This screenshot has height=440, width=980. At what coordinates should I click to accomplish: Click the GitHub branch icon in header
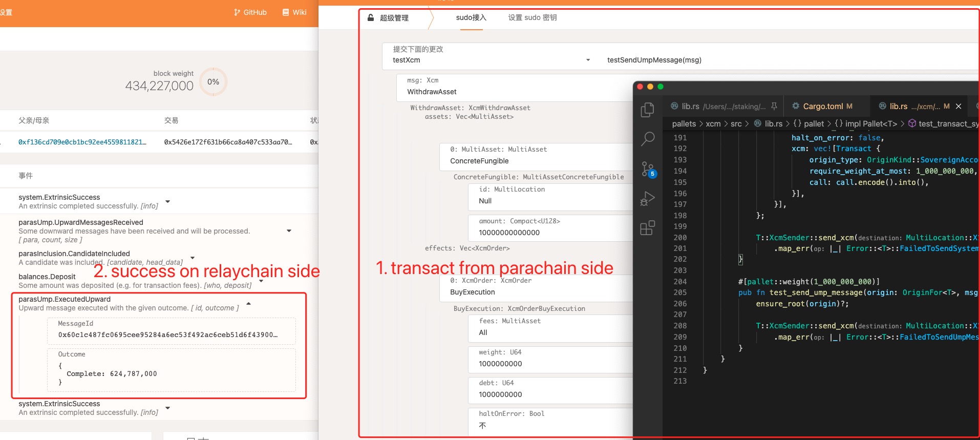237,12
